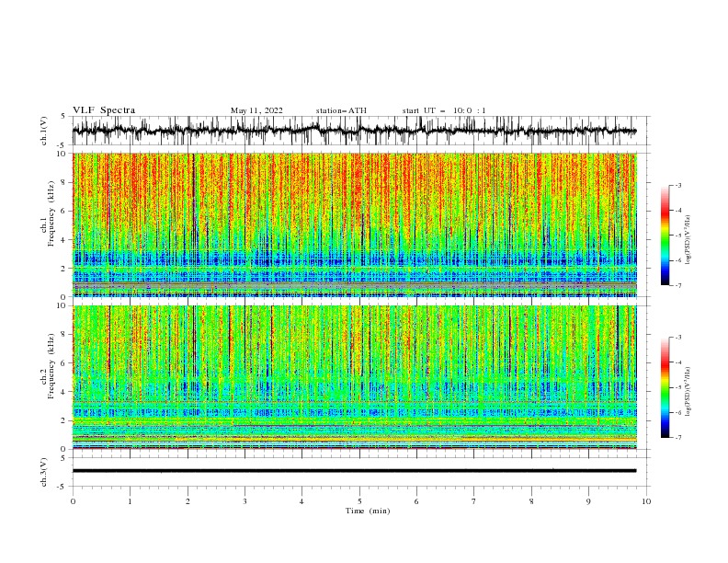This screenshot has width=728, height=563.
Task: Click the ch.1 voltage waveform trace
Action: (x=354, y=131)
